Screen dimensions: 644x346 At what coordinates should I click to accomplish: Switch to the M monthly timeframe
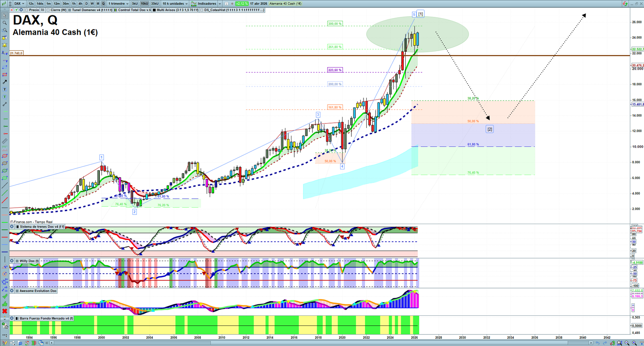98,4
